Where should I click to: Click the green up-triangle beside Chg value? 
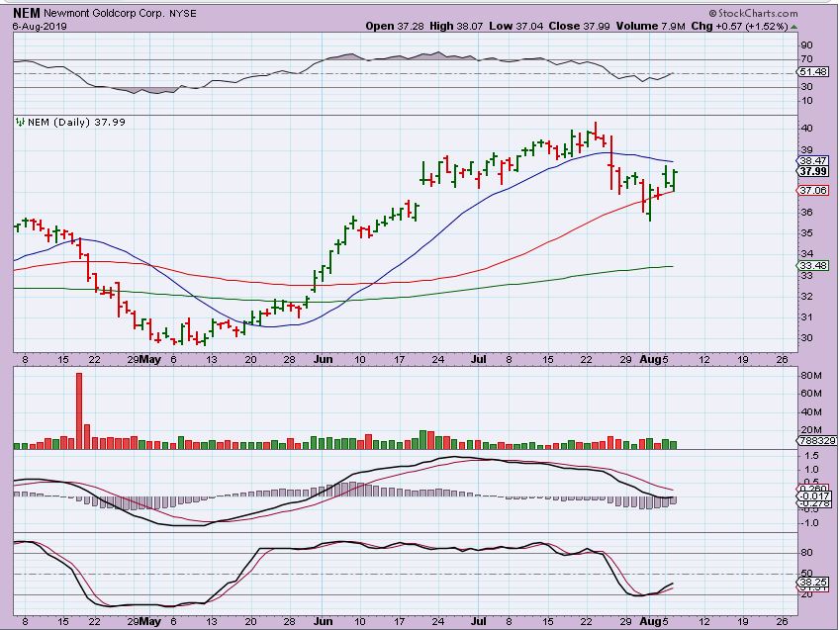point(793,27)
